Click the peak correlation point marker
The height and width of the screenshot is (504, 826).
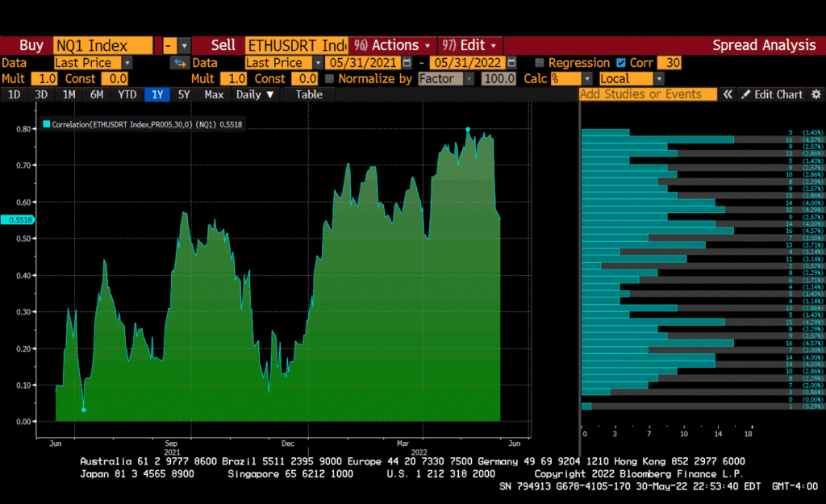click(468, 129)
